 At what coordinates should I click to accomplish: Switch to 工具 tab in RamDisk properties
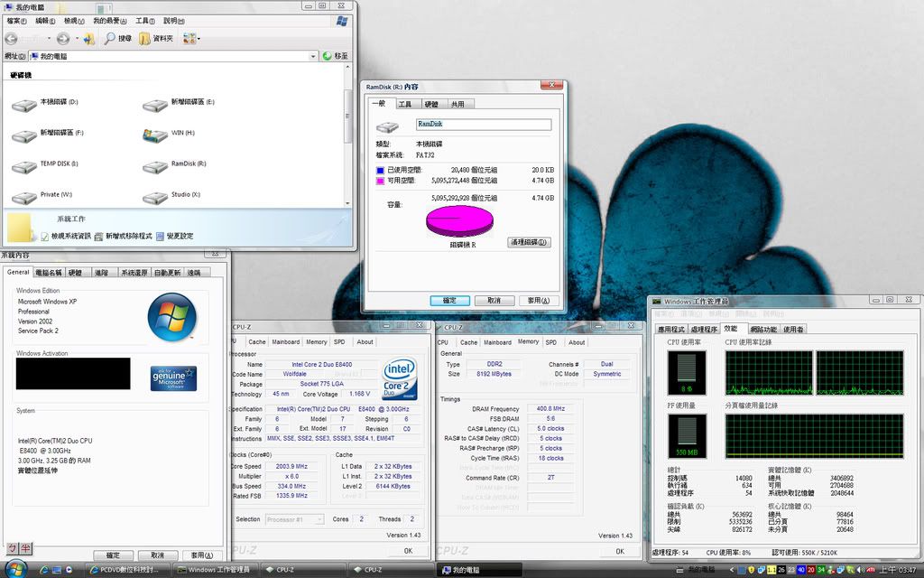click(405, 105)
